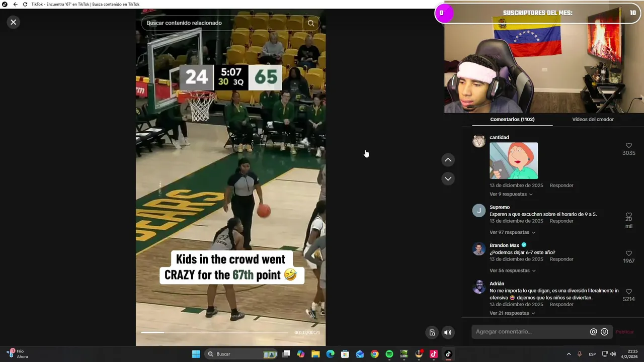Expand 'Ver 97 respuestas' under Supremo

coord(512,232)
